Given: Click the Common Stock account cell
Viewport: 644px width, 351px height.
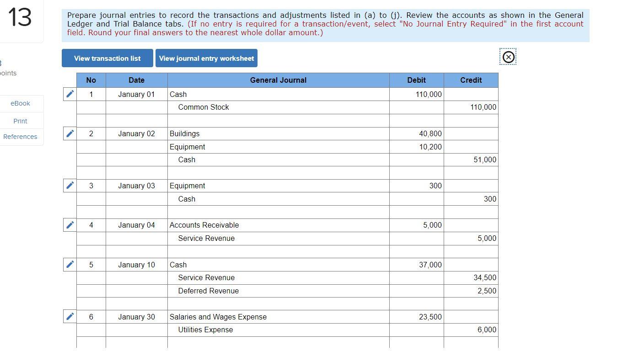Looking at the screenshot, I should 279,107.
